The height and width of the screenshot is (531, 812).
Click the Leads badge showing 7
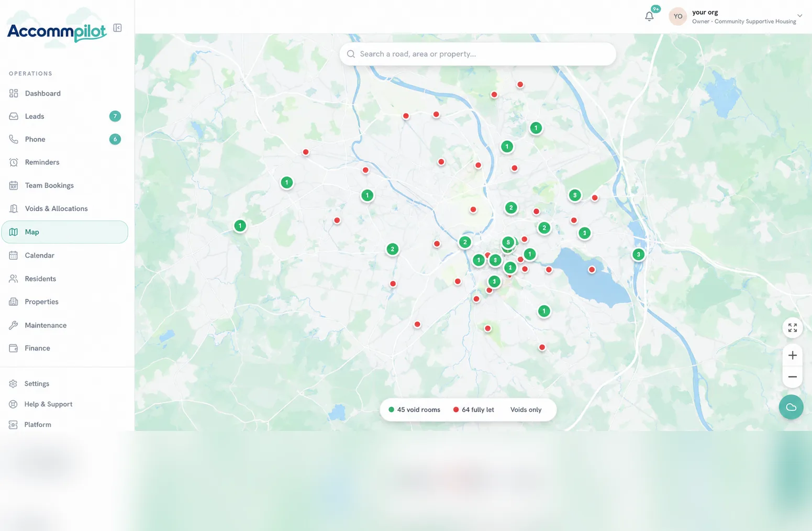point(115,116)
